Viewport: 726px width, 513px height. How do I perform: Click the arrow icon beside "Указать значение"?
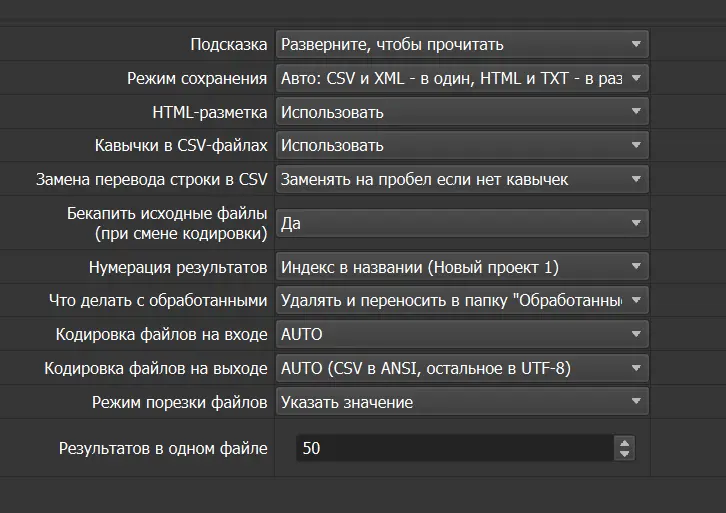click(x=636, y=402)
